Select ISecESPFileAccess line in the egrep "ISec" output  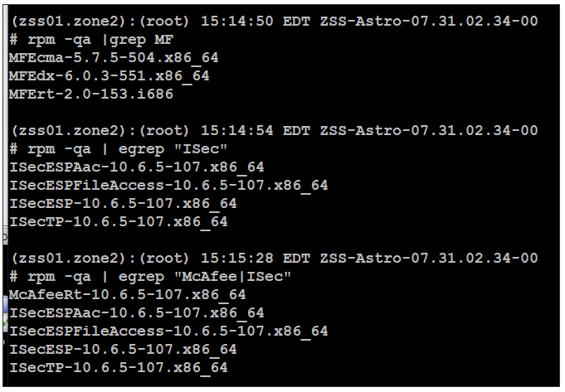pos(168,186)
